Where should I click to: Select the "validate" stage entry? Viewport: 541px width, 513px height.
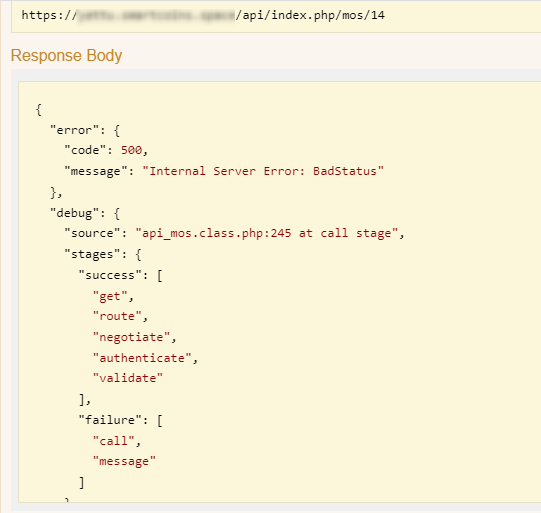[x=128, y=378]
